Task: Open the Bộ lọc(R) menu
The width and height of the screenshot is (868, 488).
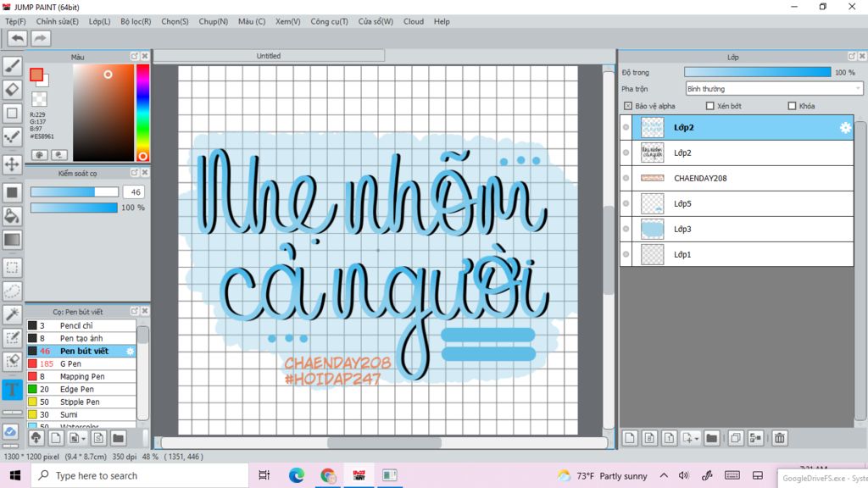Action: pyautogui.click(x=136, y=21)
